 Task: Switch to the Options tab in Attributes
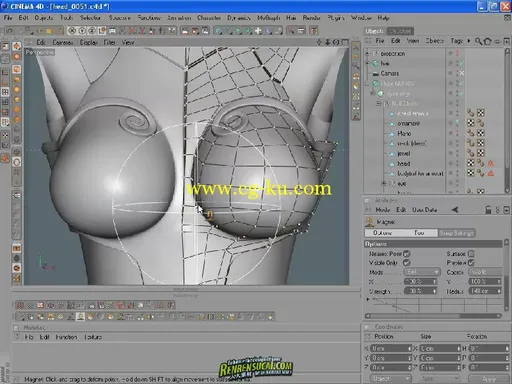pyautogui.click(x=382, y=233)
